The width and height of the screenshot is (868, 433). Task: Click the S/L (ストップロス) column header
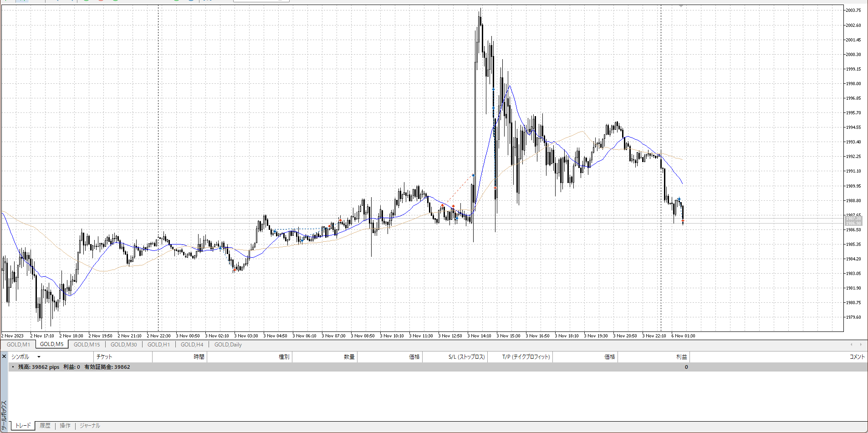coord(466,357)
